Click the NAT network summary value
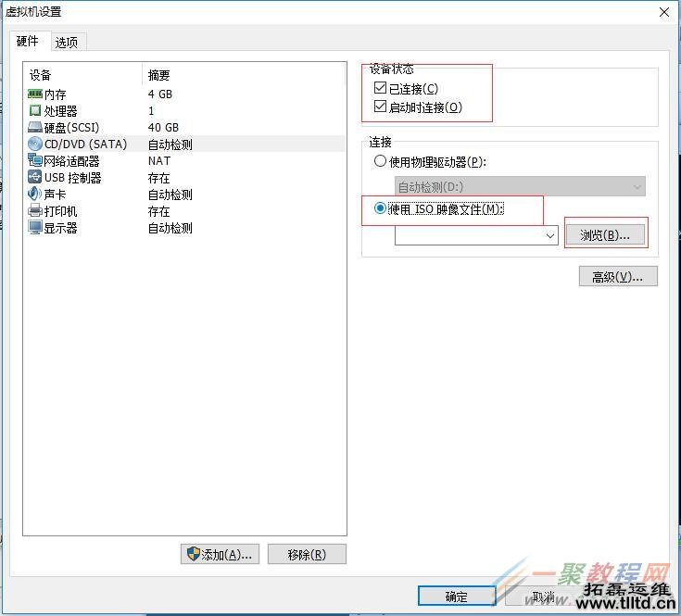 [159, 160]
